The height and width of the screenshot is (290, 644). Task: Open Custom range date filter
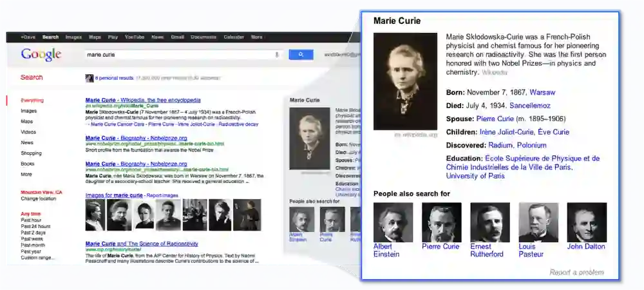pyautogui.click(x=37, y=258)
